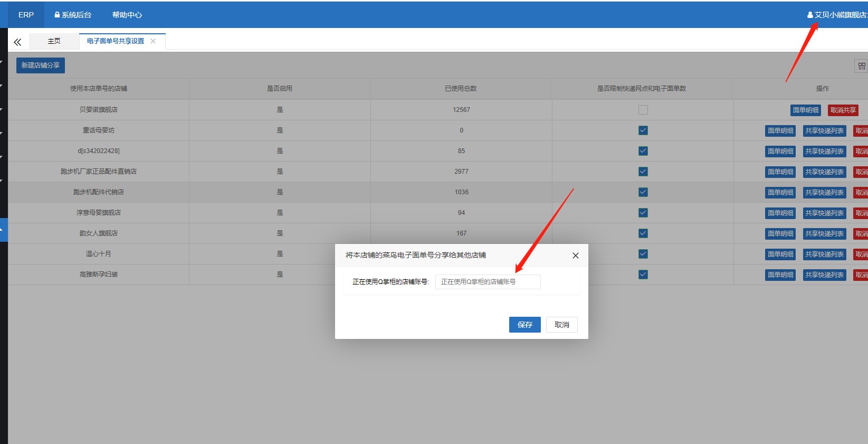Cancel the dialog with 取消 button
This screenshot has width=868, height=444.
pyautogui.click(x=561, y=325)
